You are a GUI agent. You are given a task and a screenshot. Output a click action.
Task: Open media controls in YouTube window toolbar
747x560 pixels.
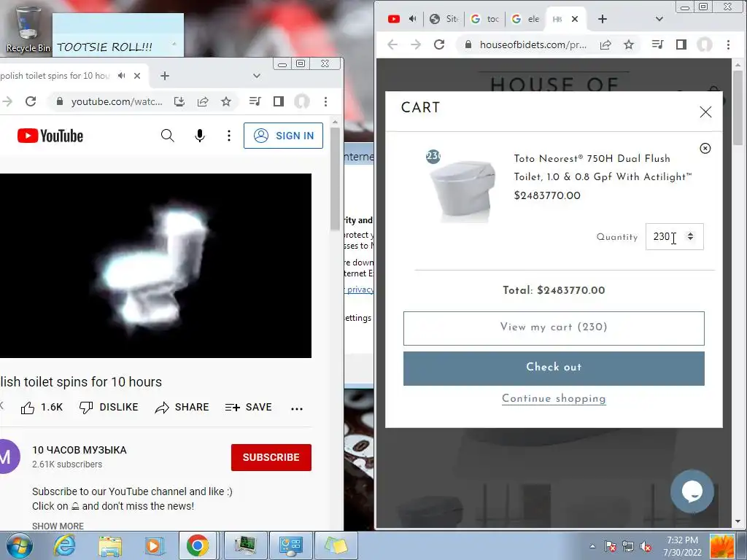255,101
